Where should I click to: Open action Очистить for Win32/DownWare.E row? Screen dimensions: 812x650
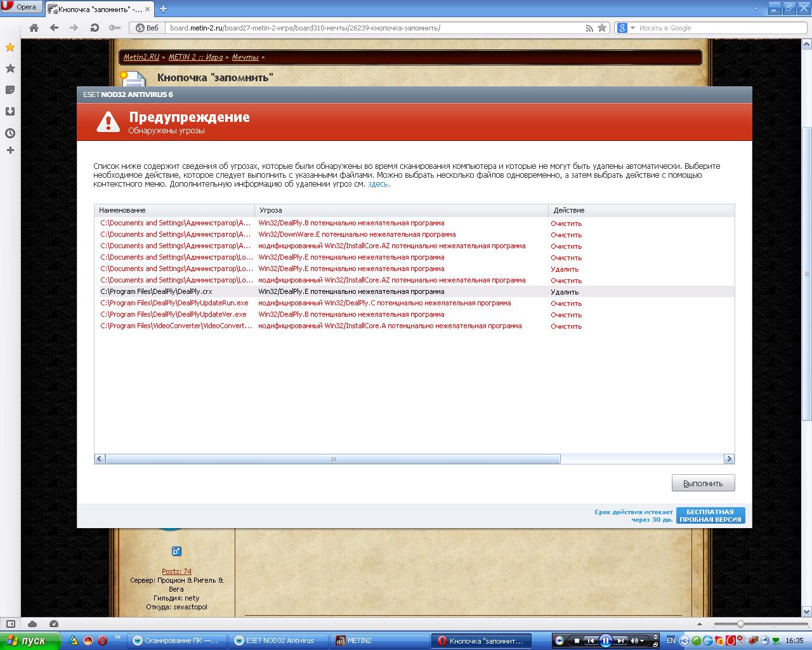pos(566,235)
